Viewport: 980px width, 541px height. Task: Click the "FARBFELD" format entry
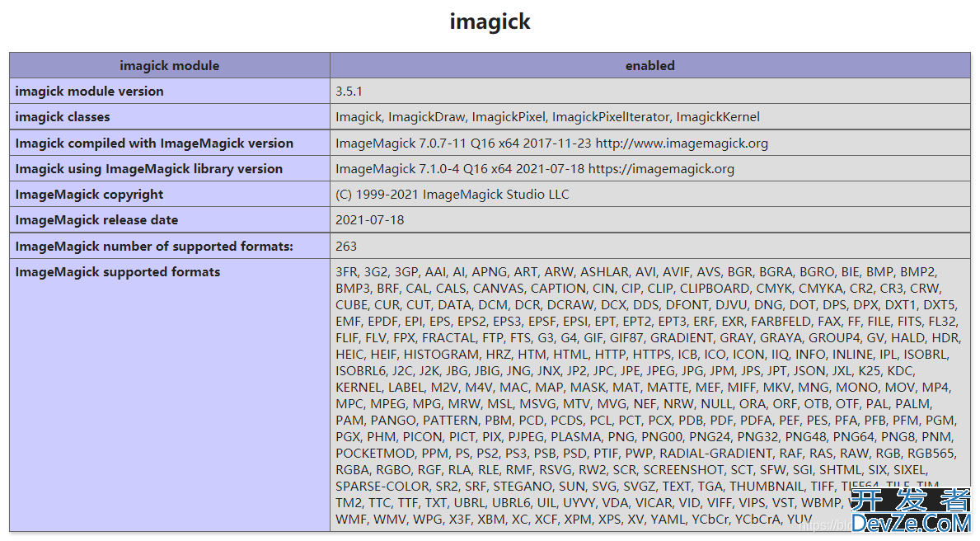click(x=781, y=322)
